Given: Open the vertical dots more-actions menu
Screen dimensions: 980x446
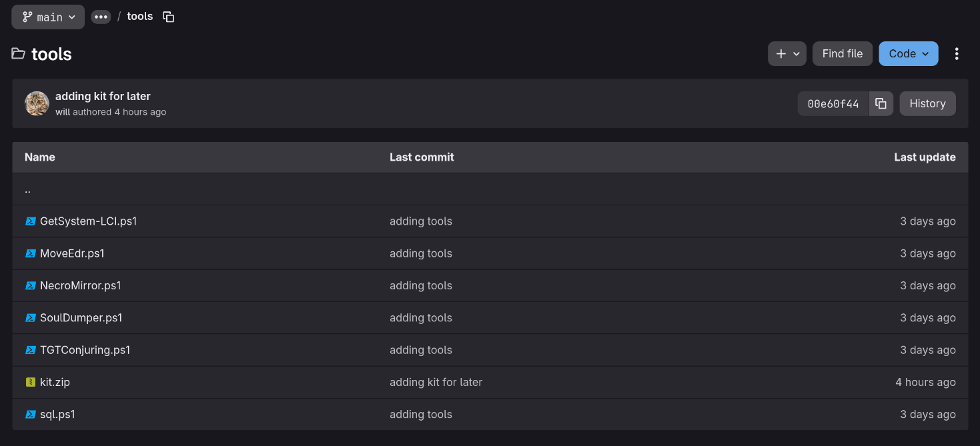Looking at the screenshot, I should pos(957,54).
